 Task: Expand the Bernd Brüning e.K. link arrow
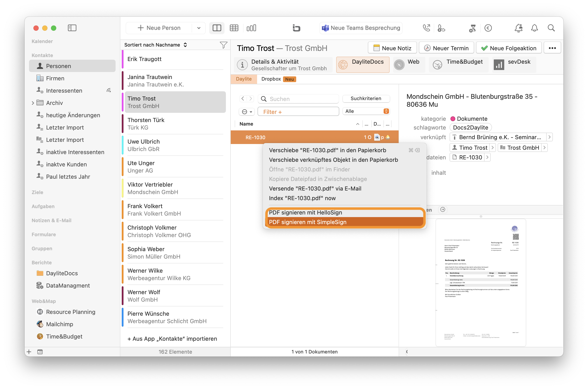(x=549, y=137)
